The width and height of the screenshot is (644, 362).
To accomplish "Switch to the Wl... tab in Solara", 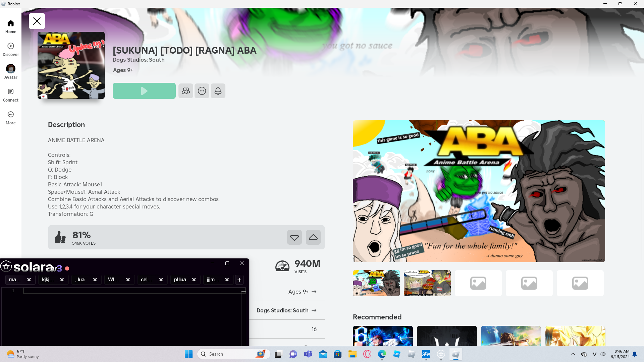I will coord(113,280).
